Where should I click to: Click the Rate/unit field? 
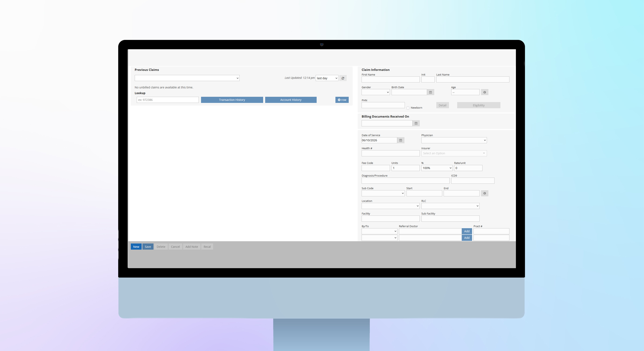pyautogui.click(x=468, y=168)
